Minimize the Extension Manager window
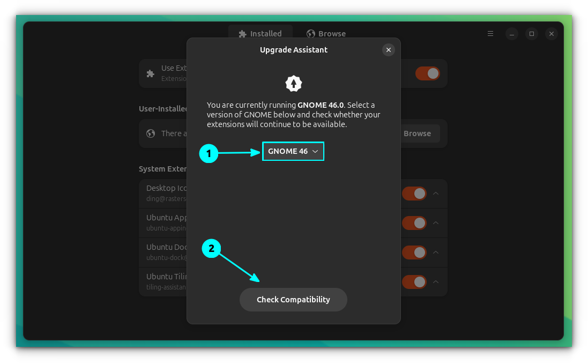The width and height of the screenshot is (588, 364). click(511, 34)
